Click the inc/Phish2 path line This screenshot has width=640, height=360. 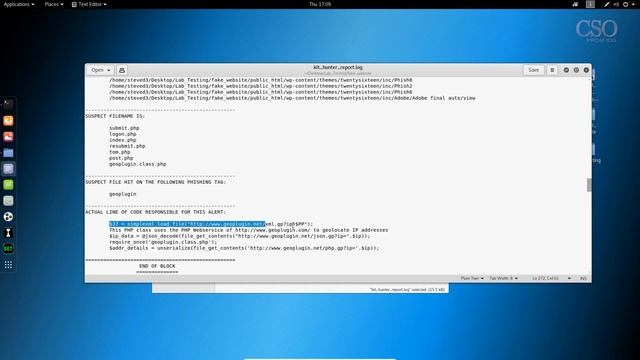tap(260, 86)
